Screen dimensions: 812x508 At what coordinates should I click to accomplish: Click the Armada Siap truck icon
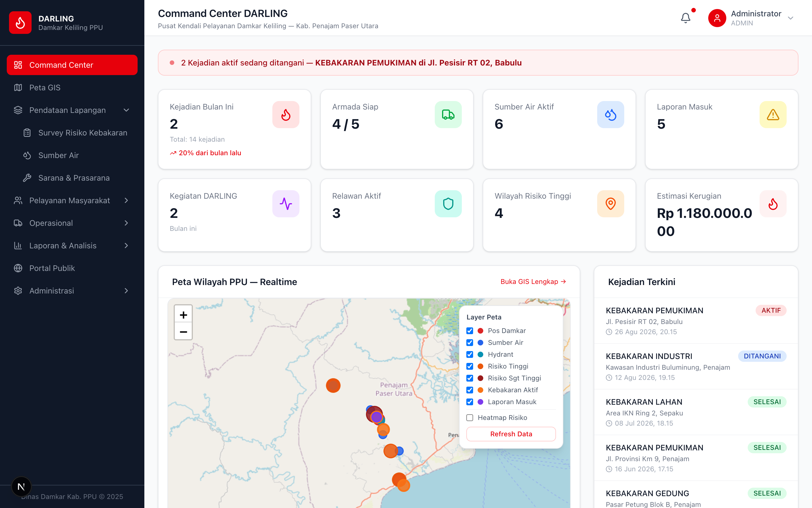448,115
